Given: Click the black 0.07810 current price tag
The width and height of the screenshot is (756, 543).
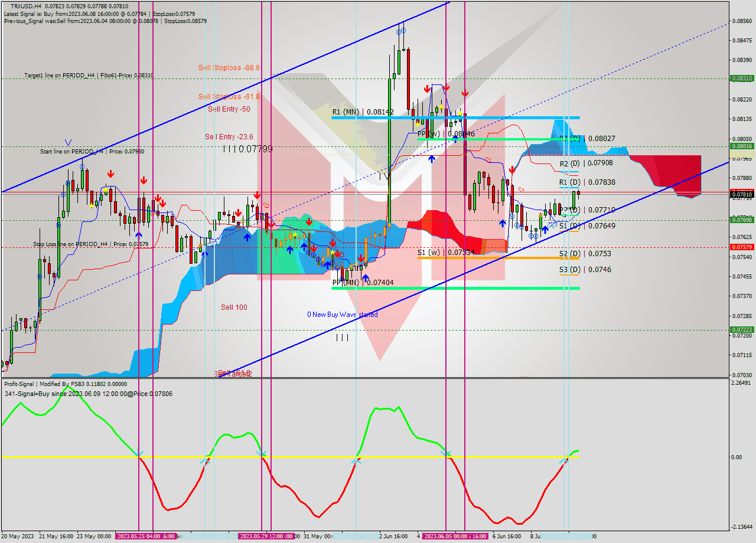Looking at the screenshot, I should point(742,194).
